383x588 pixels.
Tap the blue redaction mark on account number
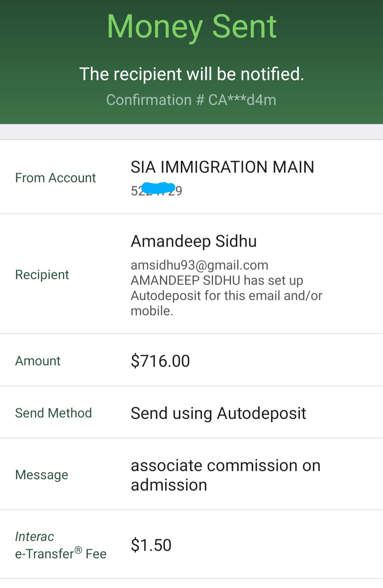(x=157, y=188)
